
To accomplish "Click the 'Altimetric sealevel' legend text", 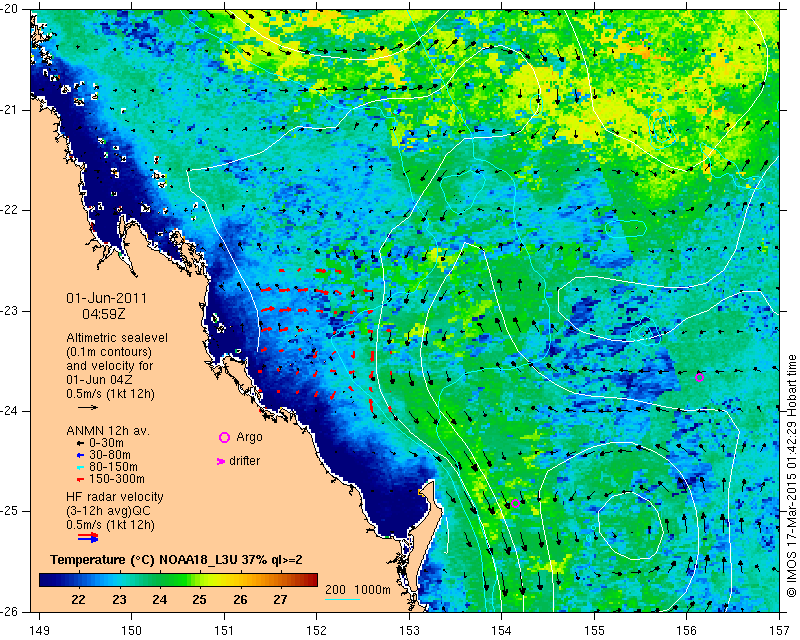I will coord(117,338).
